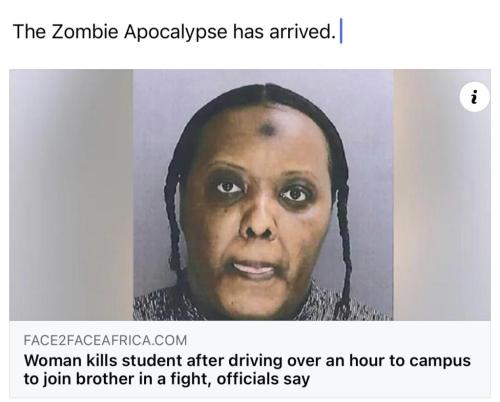Open the 'Woman kills student' headline link

click(x=247, y=370)
